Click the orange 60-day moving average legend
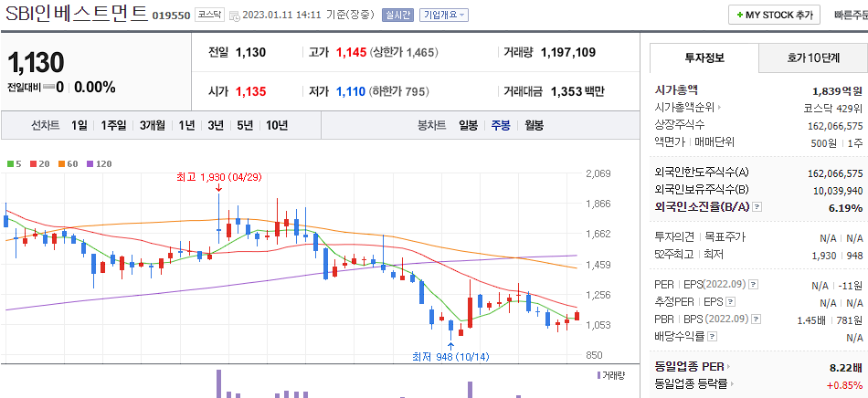The image size is (868, 398). coord(68,163)
